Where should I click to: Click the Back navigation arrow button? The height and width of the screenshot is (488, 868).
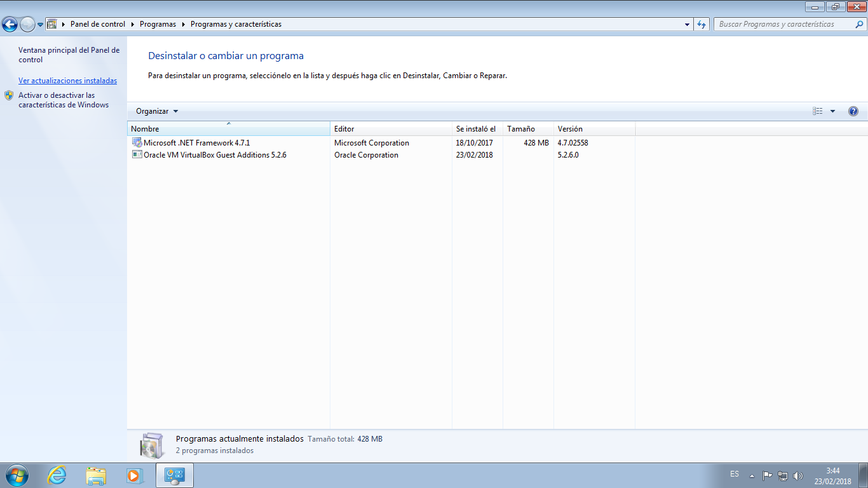pos(10,25)
